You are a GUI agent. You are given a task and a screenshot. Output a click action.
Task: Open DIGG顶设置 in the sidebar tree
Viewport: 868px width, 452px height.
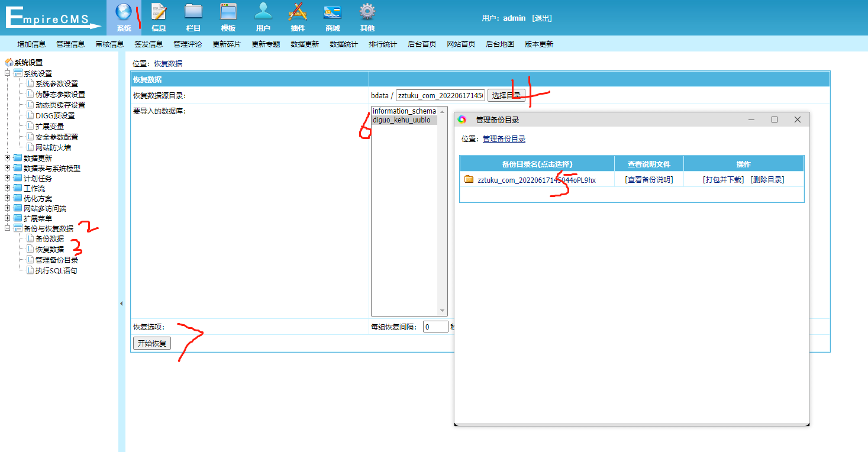[x=55, y=115]
